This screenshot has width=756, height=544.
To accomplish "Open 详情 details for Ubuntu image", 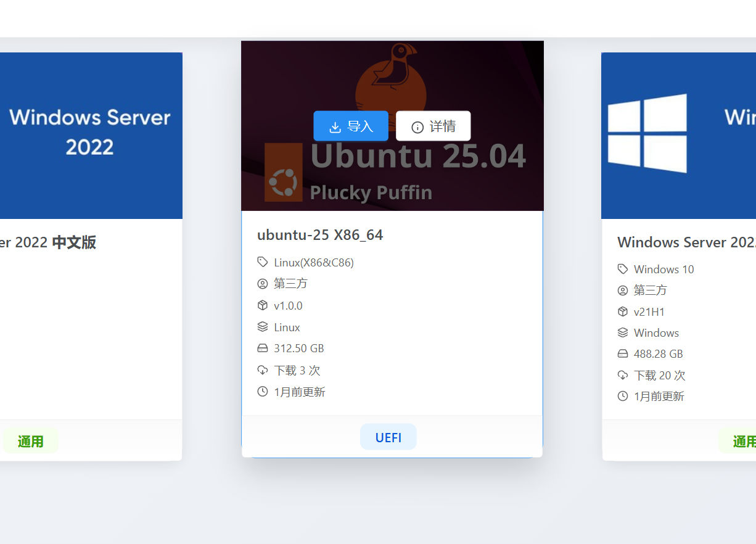I will pos(433,126).
